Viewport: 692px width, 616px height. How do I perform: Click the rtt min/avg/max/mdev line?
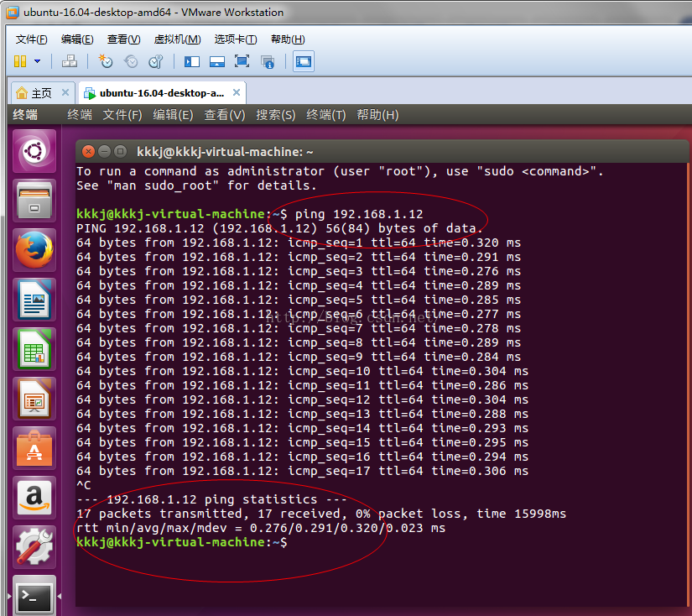[261, 528]
